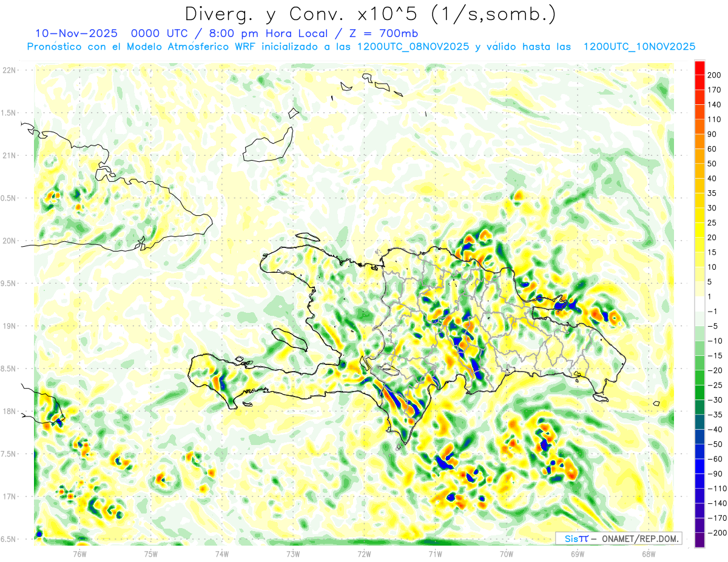This screenshot has height=562, width=728.
Task: Click the "75W" longitude label
Action: pos(151,554)
